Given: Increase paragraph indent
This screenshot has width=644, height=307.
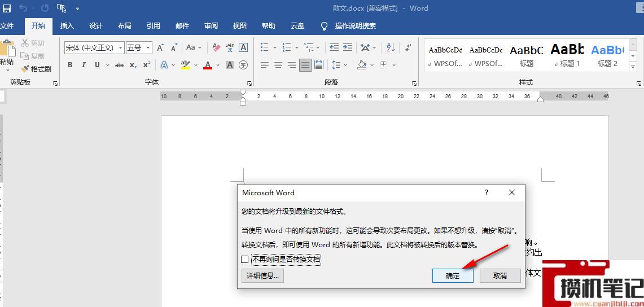Looking at the screenshot, I should (x=348, y=47).
